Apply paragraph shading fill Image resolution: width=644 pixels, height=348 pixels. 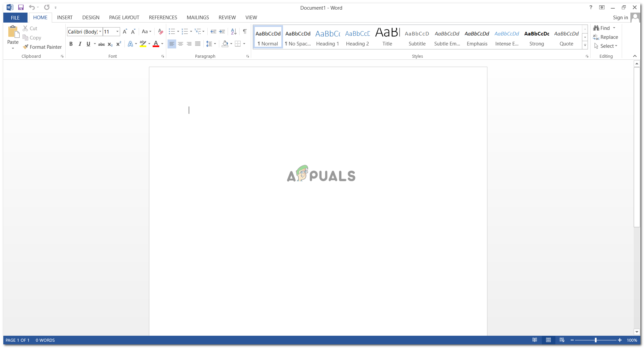(225, 44)
